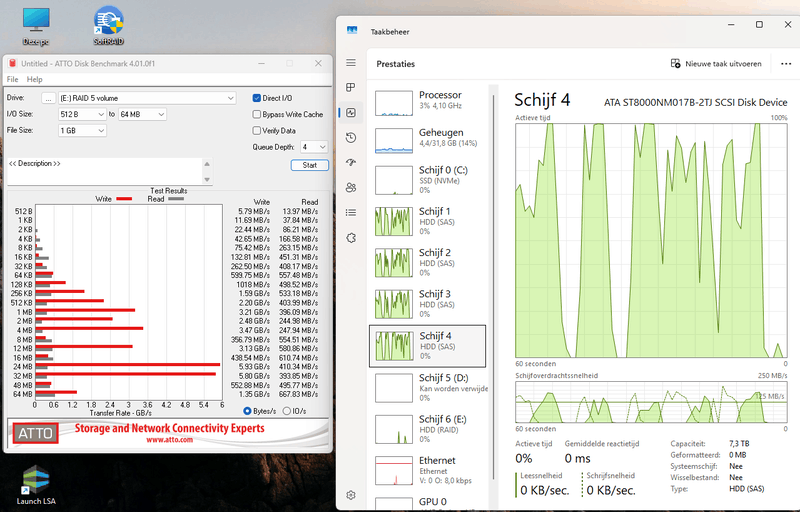Viewport: 800px width, 512px height.
Task: Select Schijf 1 HDD (SAS) item
Action: pyautogui.click(x=428, y=221)
